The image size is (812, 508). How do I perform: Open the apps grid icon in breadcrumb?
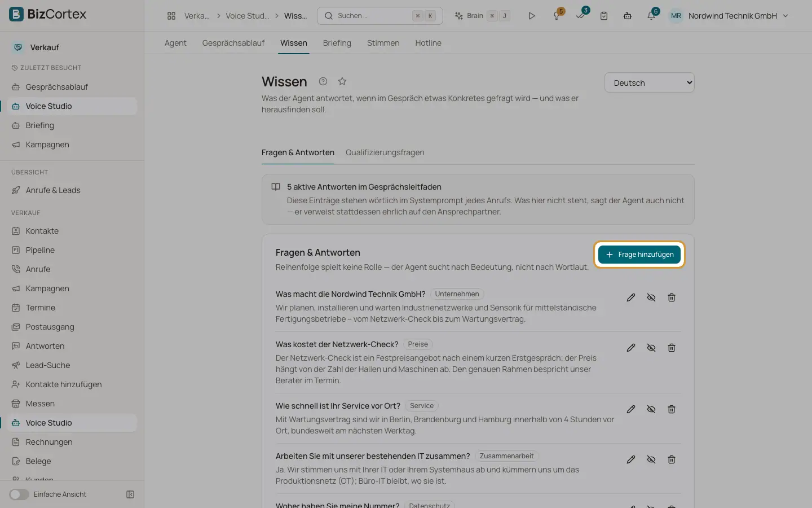pos(171,16)
